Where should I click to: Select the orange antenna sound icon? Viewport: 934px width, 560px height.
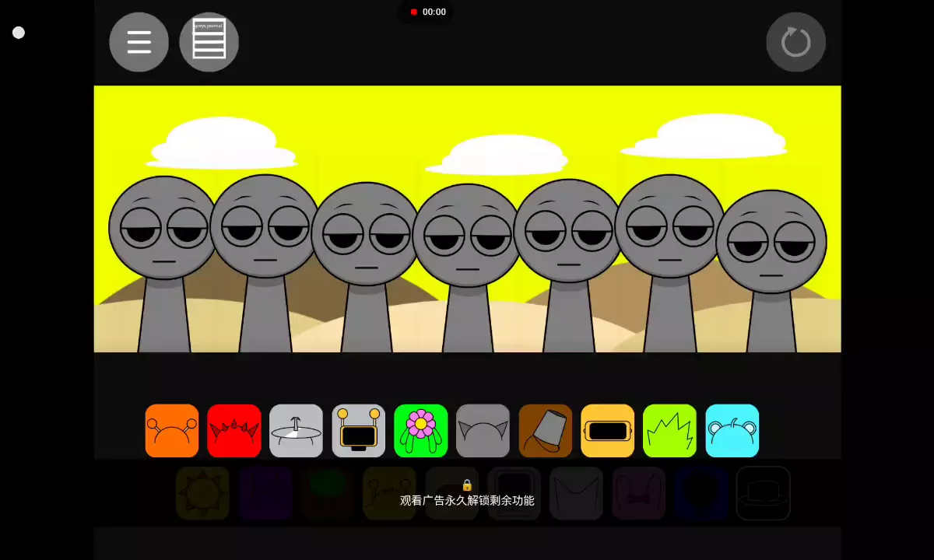(x=172, y=431)
